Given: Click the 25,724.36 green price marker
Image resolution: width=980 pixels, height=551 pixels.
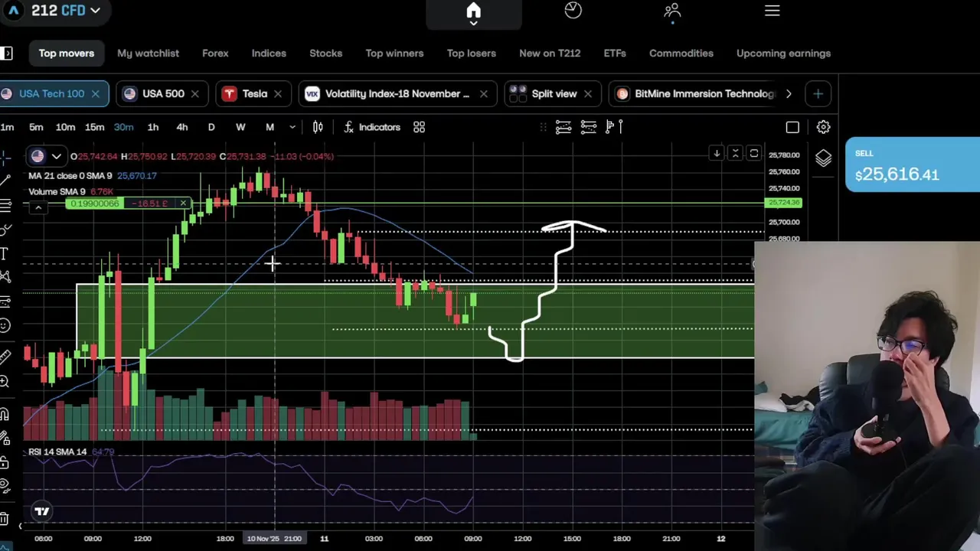Looking at the screenshot, I should tap(783, 203).
